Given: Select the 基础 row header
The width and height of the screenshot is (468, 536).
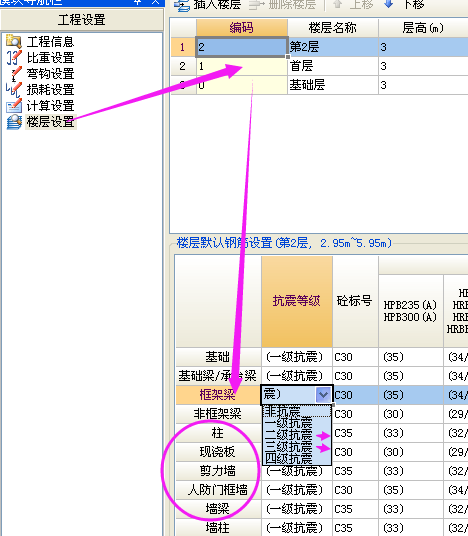Looking at the screenshot, I should [218, 357].
